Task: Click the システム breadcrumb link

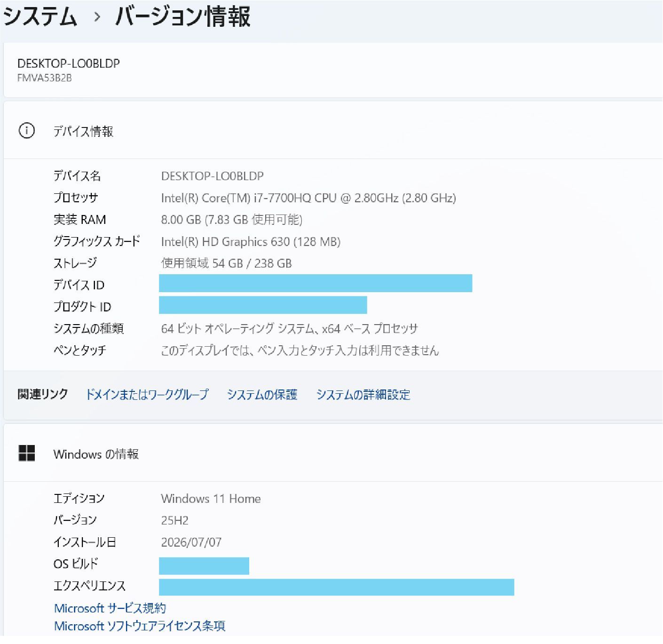Action: pyautogui.click(x=40, y=17)
